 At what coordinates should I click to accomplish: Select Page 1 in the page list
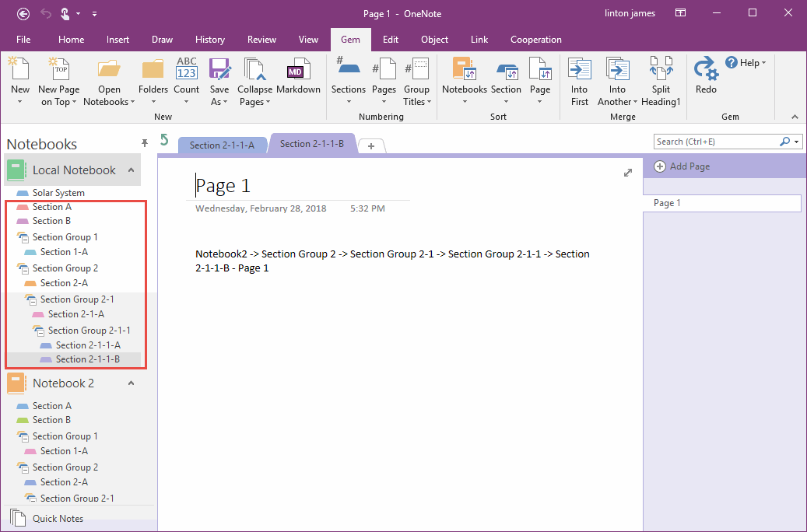(722, 203)
